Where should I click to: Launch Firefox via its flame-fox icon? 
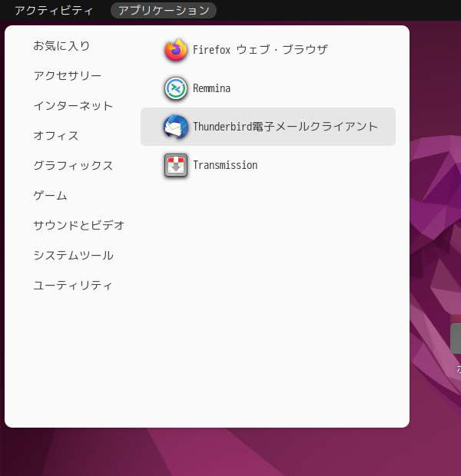(x=176, y=50)
